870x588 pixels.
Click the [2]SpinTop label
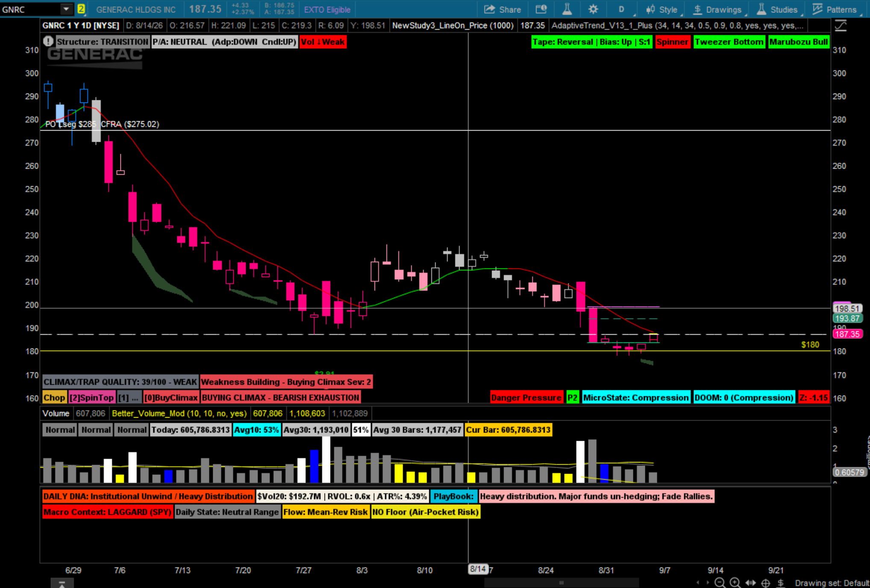coord(91,398)
